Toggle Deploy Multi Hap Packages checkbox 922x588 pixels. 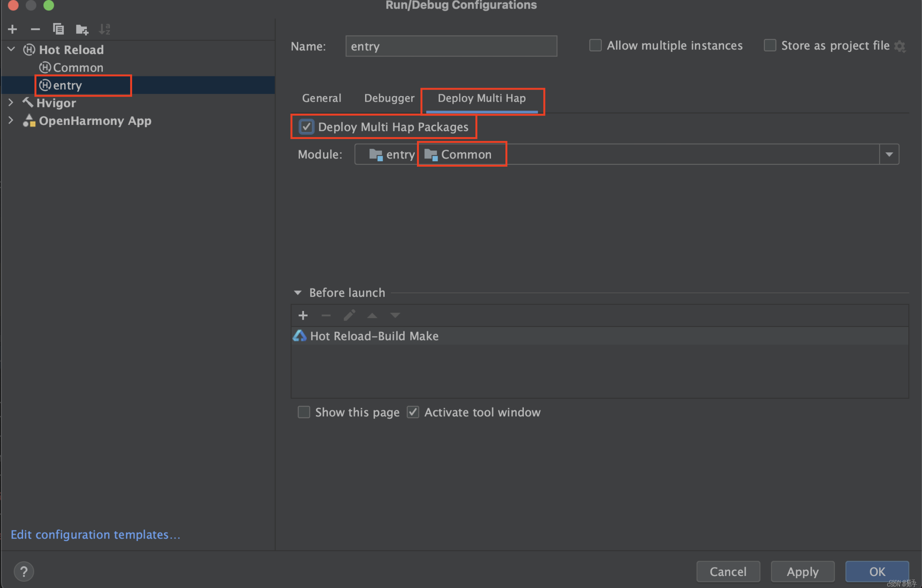click(306, 127)
